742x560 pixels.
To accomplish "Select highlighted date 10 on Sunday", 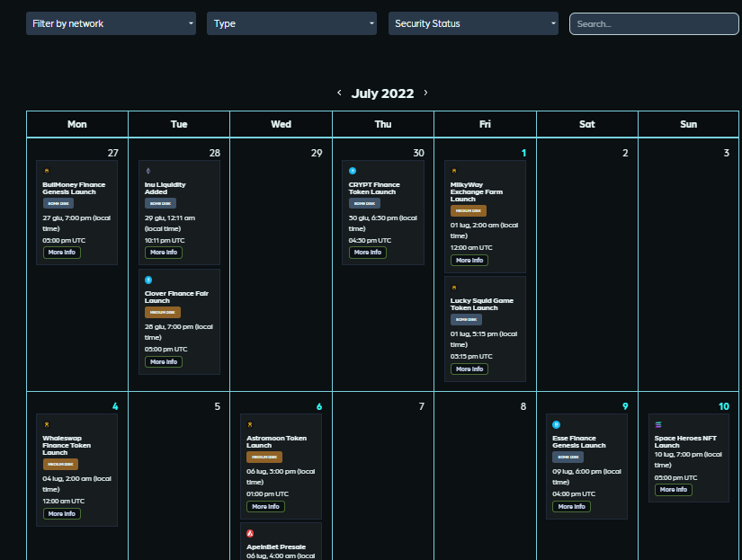I will 724,407.
